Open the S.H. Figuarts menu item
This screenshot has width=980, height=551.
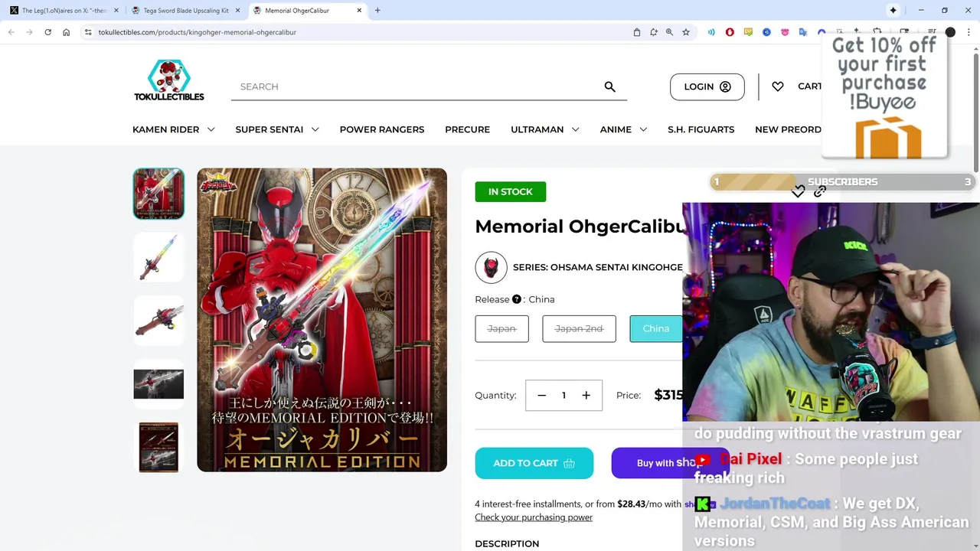click(x=701, y=129)
